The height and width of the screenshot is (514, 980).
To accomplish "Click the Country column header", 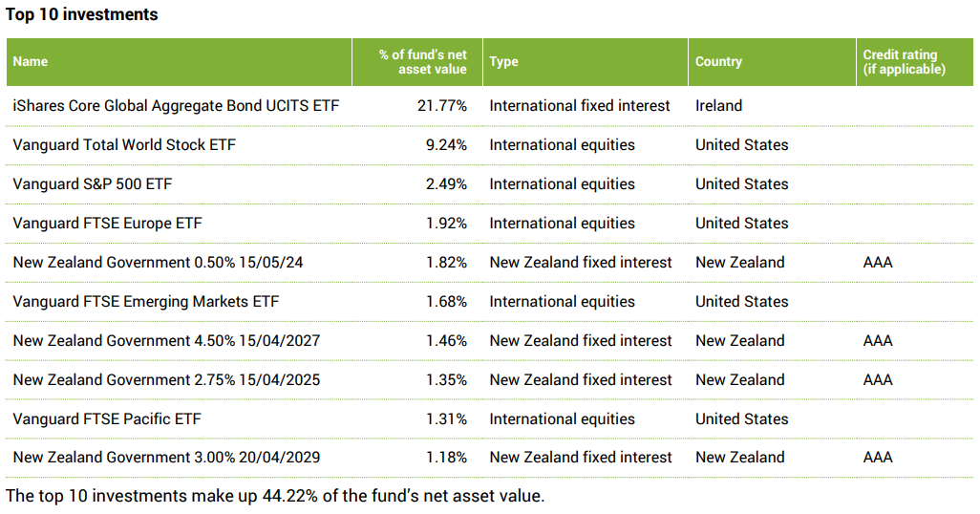I will [718, 61].
